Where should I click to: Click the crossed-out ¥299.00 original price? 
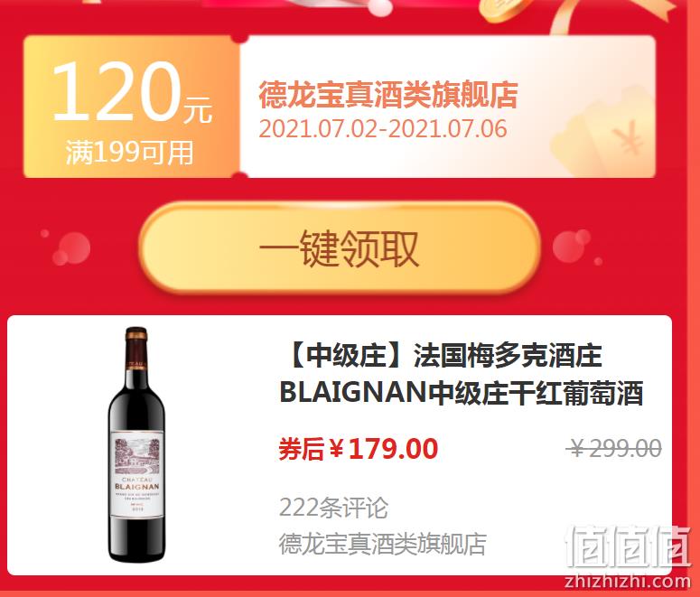614,448
